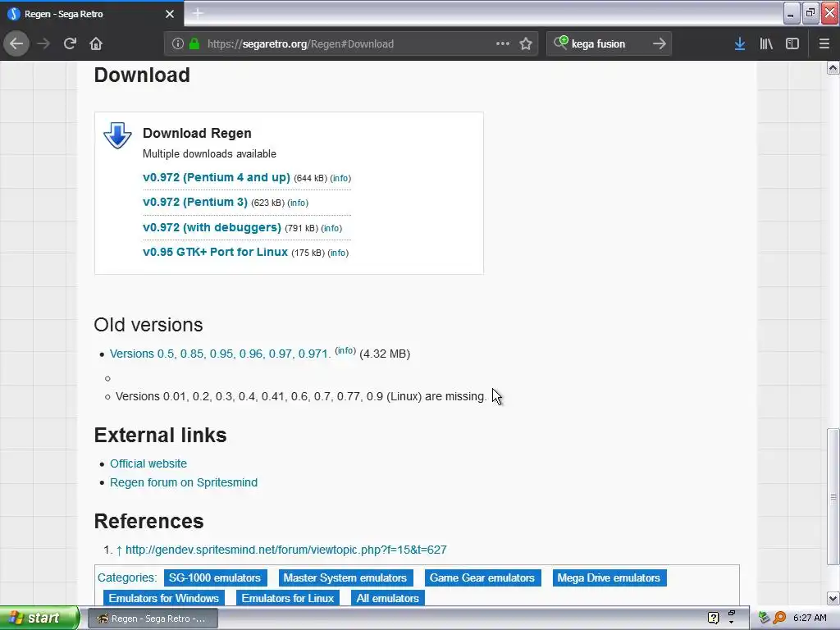Click the search engine magnifier icon

pyautogui.click(x=560, y=43)
